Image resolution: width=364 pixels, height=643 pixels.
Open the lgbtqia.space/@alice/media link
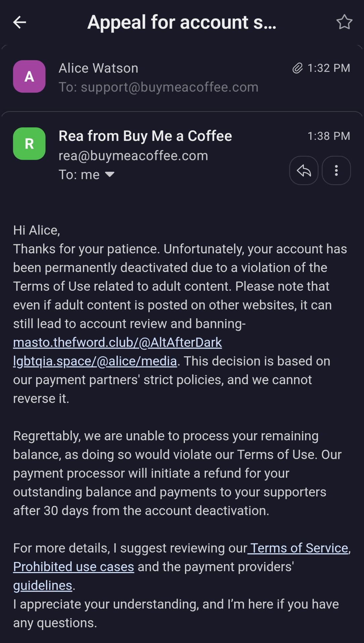(x=95, y=361)
